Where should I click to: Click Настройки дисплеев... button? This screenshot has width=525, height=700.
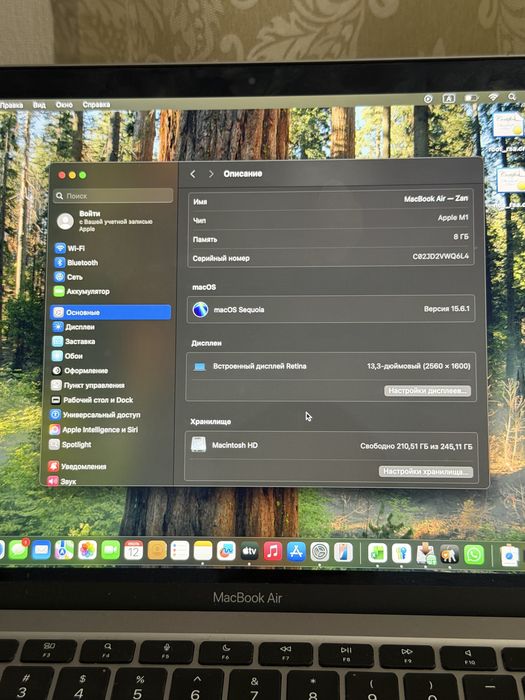tap(427, 391)
